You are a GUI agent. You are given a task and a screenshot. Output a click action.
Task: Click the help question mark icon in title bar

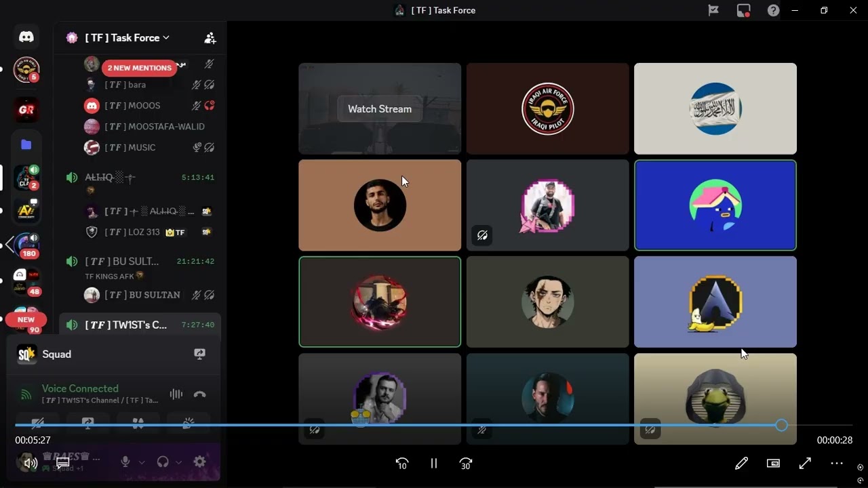tap(773, 10)
